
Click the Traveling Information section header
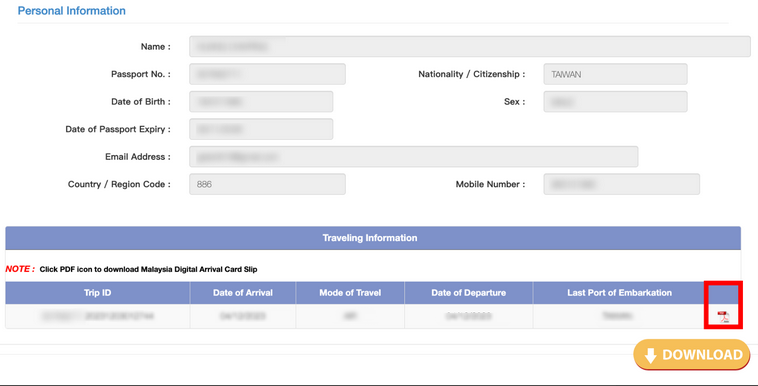pyautogui.click(x=373, y=238)
